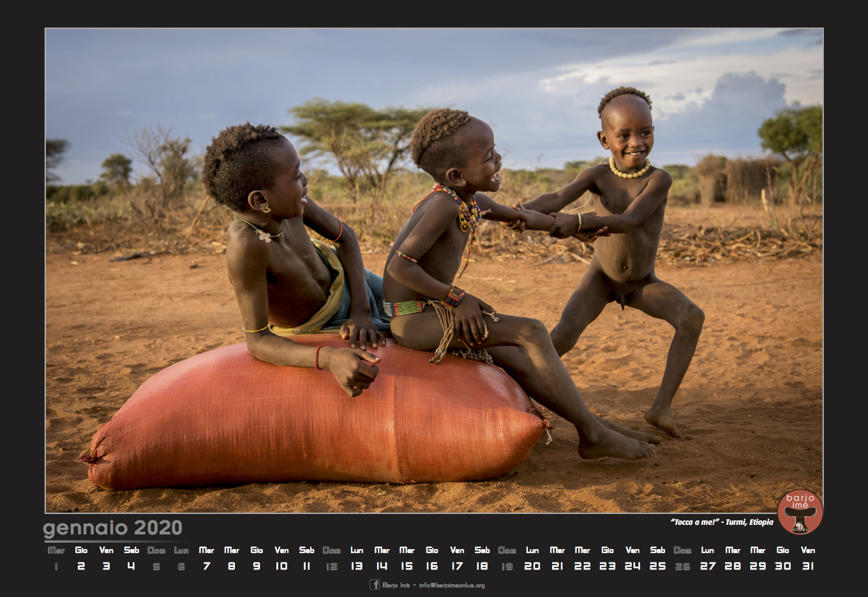Click the Barjo Imè footer text

pyautogui.click(x=396, y=585)
